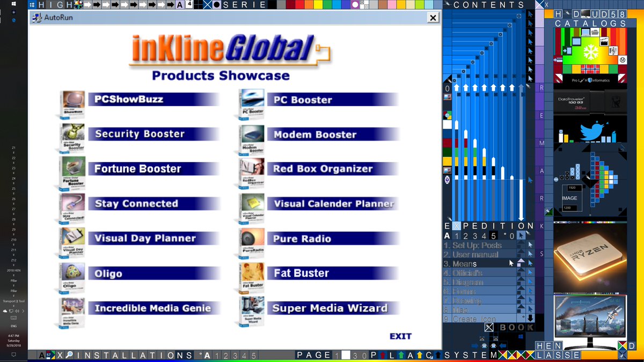Open the Super Media Wizard box icon
Screen dimensions: 644x362
(x=251, y=312)
